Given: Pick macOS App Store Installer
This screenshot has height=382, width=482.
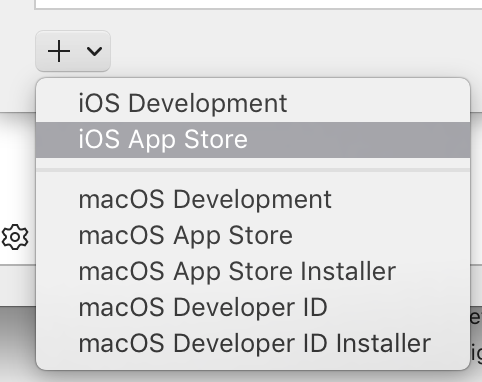Looking at the screenshot, I should pos(253,271).
